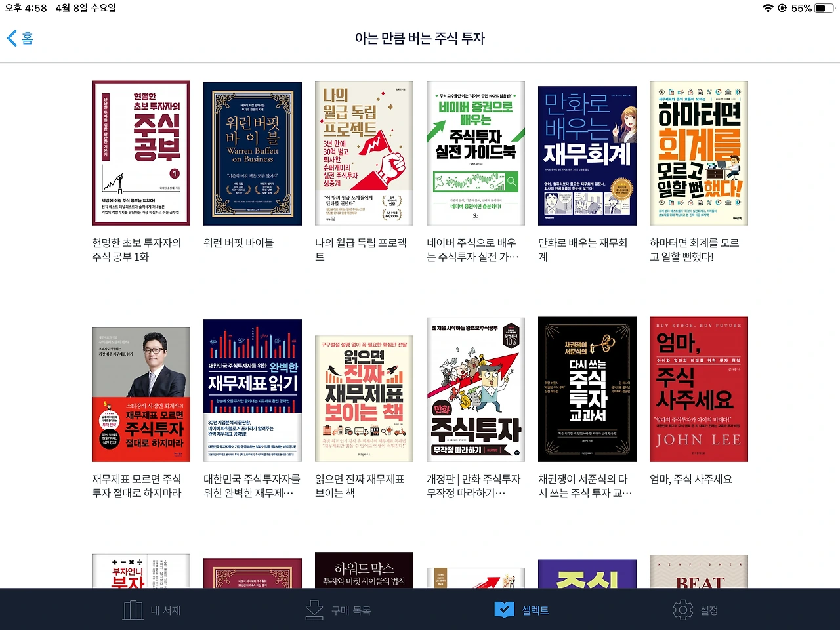Go back via the 홈 link
This screenshot has width=840, height=630.
tap(27, 38)
